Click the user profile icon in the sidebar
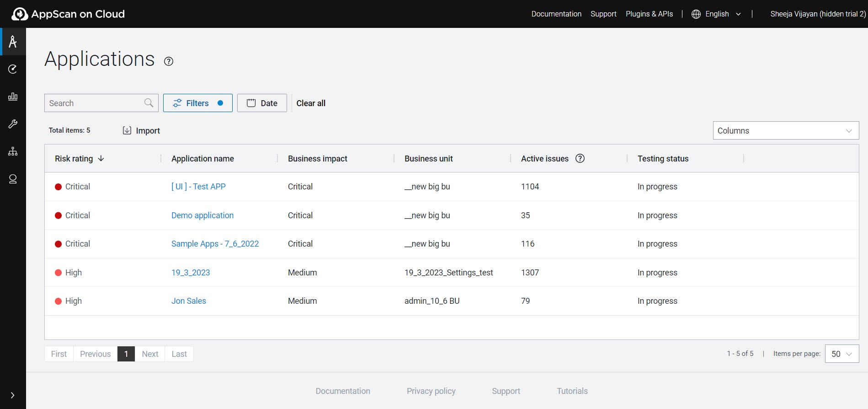 pos(13,179)
